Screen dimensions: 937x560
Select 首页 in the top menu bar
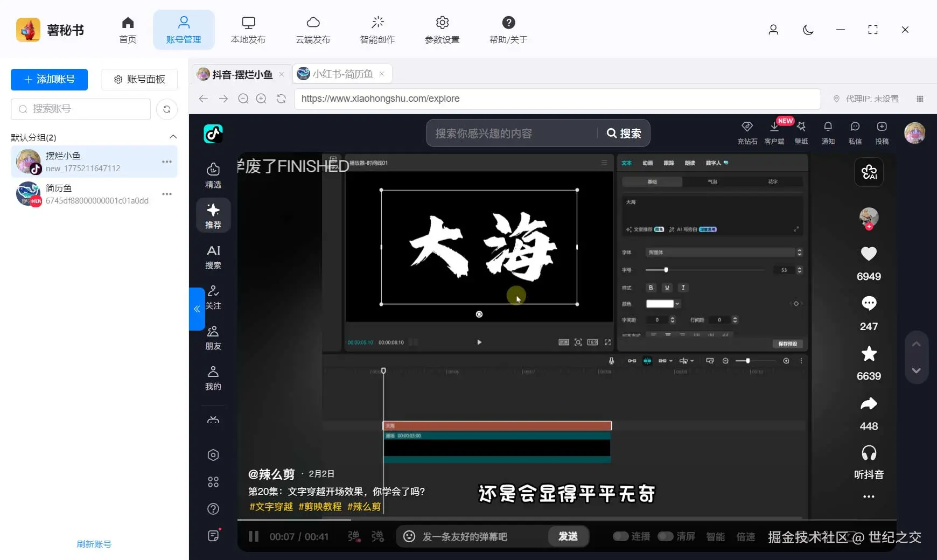[127, 30]
